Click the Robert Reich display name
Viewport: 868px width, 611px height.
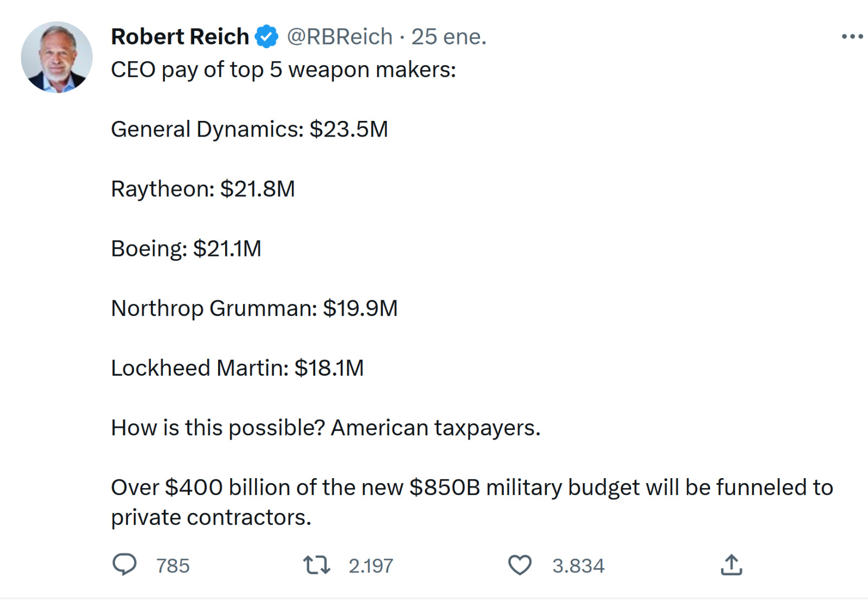coord(180,37)
